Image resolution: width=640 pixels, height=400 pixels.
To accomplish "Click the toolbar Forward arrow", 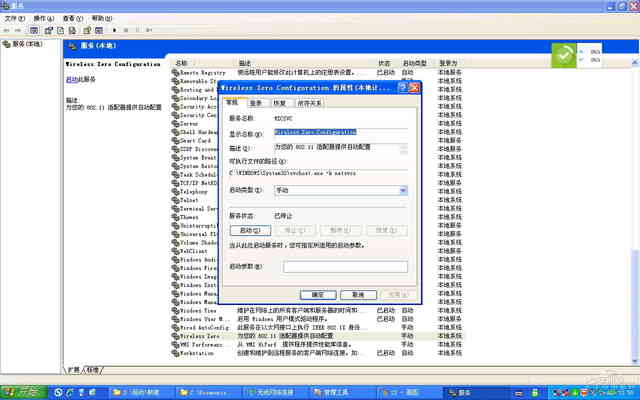I will (x=18, y=30).
